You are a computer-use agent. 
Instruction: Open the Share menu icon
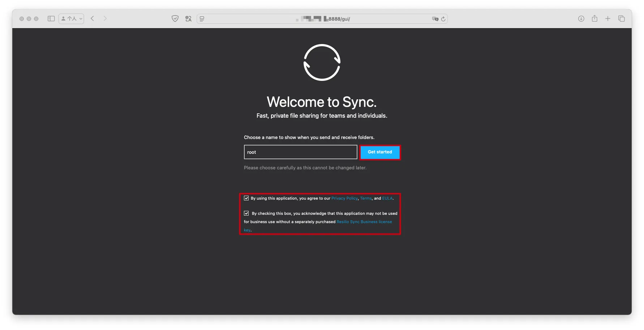coord(594,18)
